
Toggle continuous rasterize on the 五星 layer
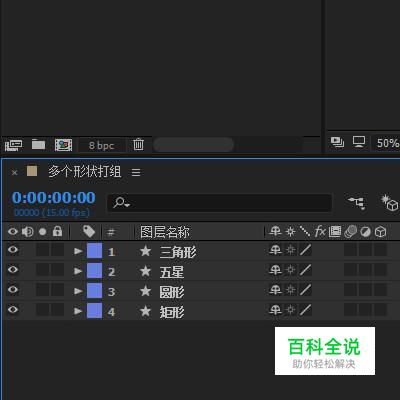(x=291, y=270)
